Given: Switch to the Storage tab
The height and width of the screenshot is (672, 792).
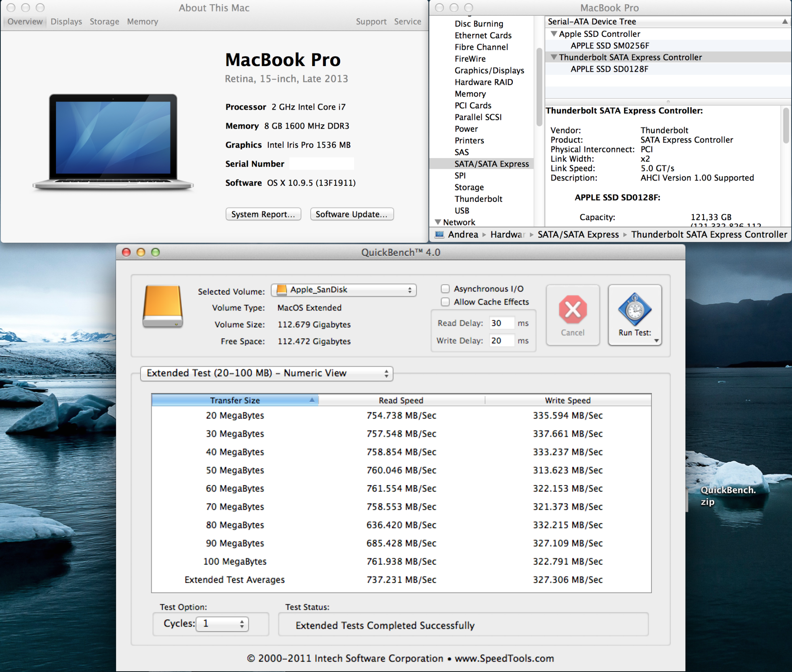Looking at the screenshot, I should (x=104, y=21).
